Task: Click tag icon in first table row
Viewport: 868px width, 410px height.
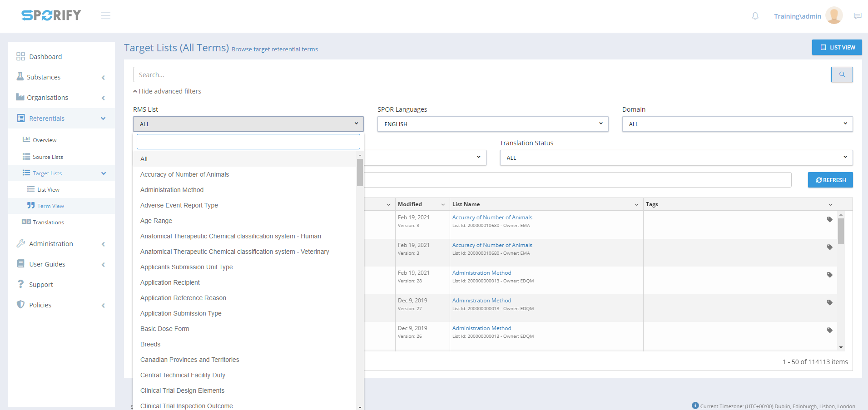Action: tap(829, 220)
